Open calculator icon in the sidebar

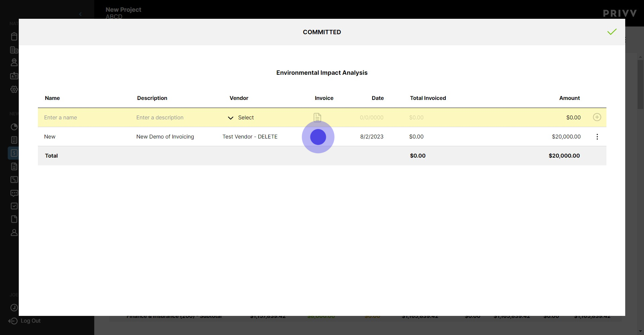14,140
